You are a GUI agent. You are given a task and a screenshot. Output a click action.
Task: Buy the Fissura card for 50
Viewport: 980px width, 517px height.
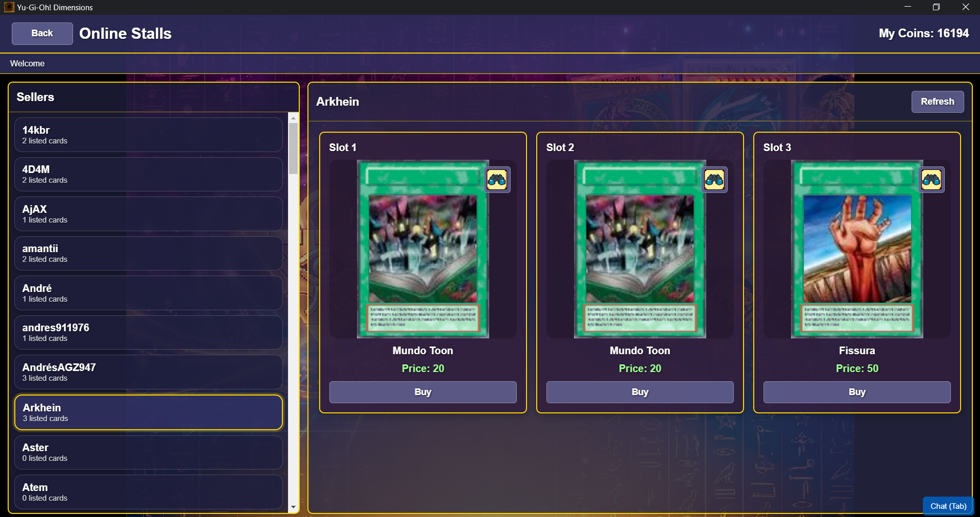click(857, 392)
